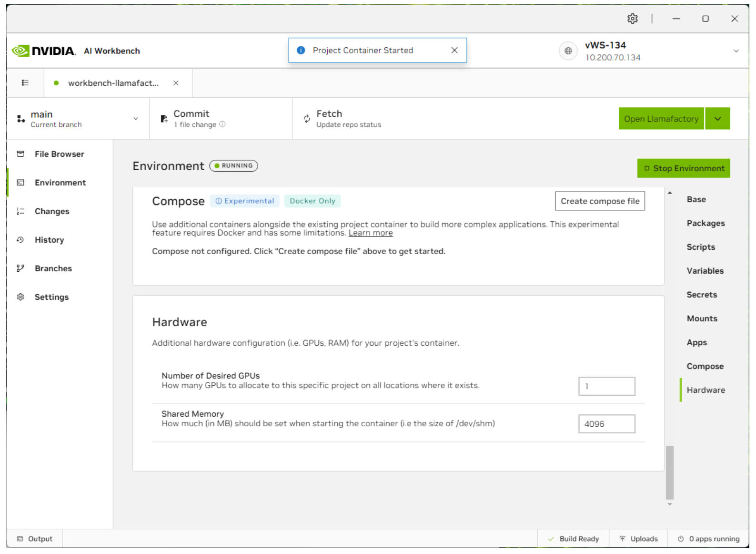Open File Browser in sidebar
756x554 pixels.
point(59,154)
